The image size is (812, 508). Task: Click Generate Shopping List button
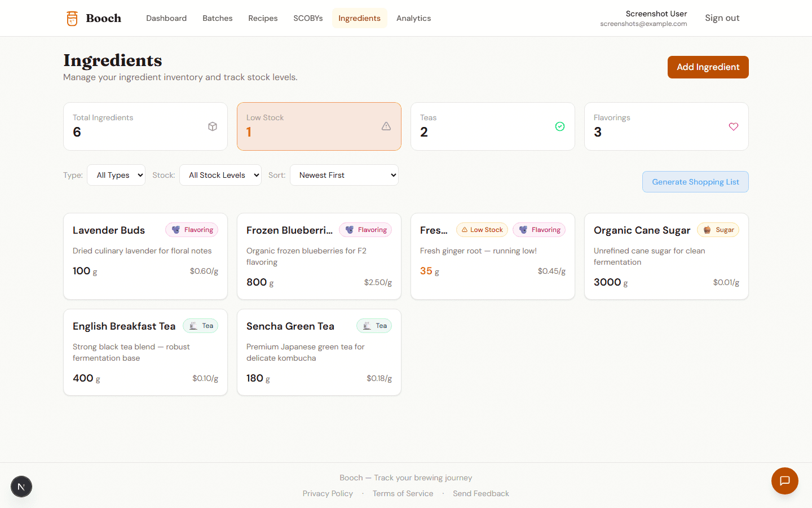[695, 182]
